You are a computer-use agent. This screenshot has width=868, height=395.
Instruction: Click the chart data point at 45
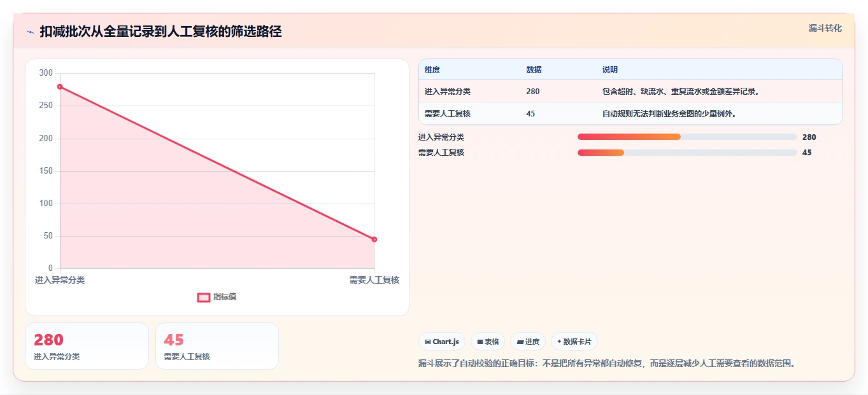tap(374, 239)
